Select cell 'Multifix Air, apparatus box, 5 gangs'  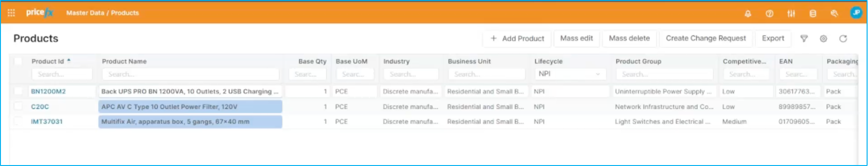[190, 122]
